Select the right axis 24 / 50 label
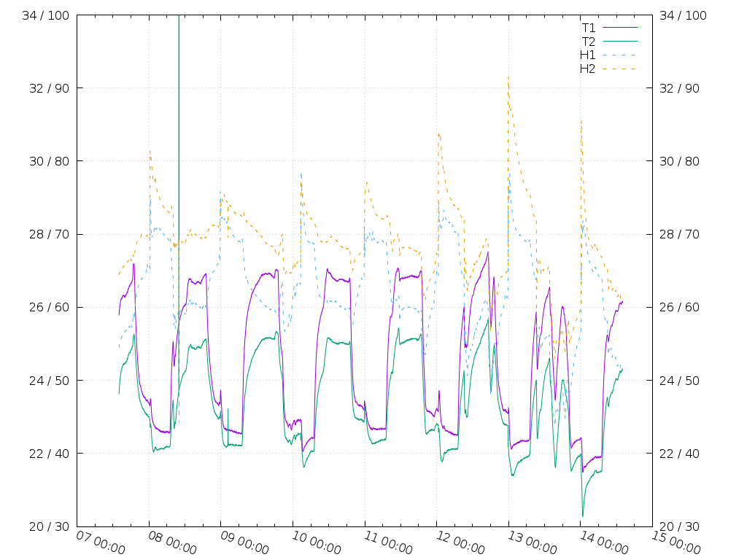Screen dimensions: 747x560 (x=679, y=381)
